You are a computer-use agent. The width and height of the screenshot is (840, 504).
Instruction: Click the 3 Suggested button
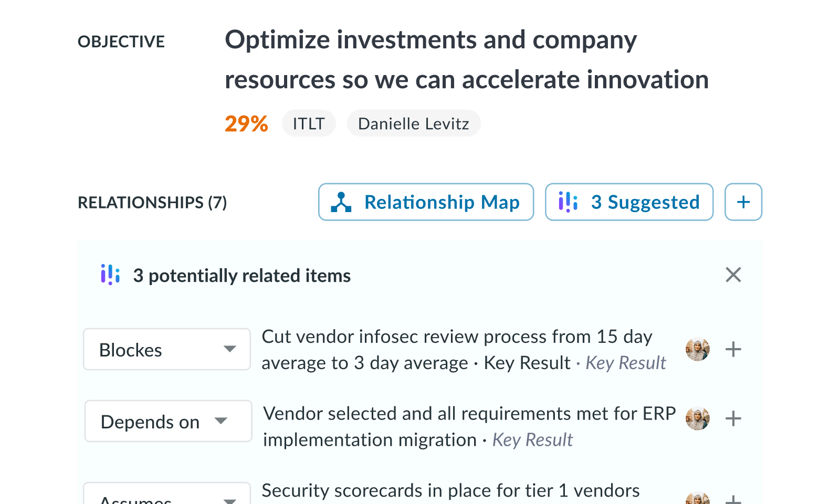tap(629, 202)
